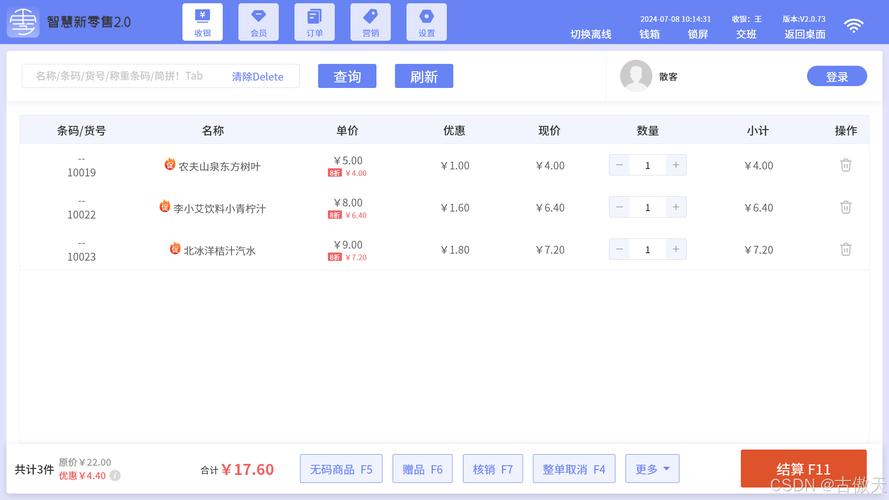
Task: Click promo flame icon beside 农夫山泉东方树叶
Action: point(170,164)
